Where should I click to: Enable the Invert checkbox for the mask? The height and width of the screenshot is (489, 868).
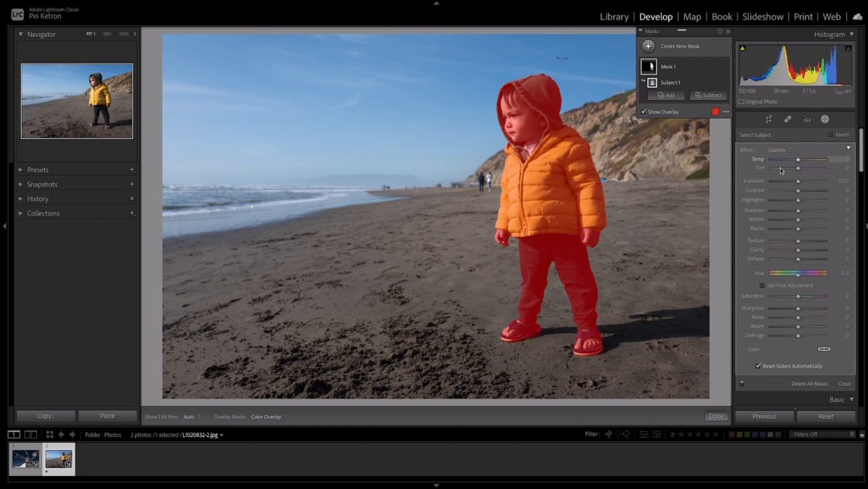pyautogui.click(x=830, y=135)
